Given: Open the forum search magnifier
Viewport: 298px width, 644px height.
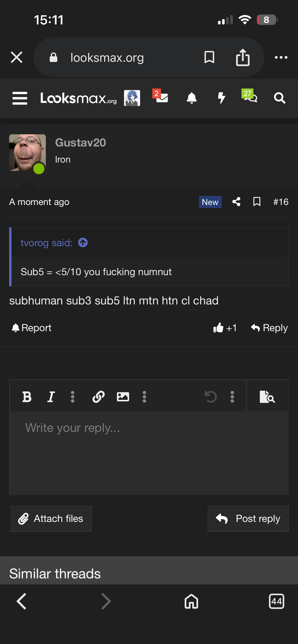Looking at the screenshot, I should 279,98.
